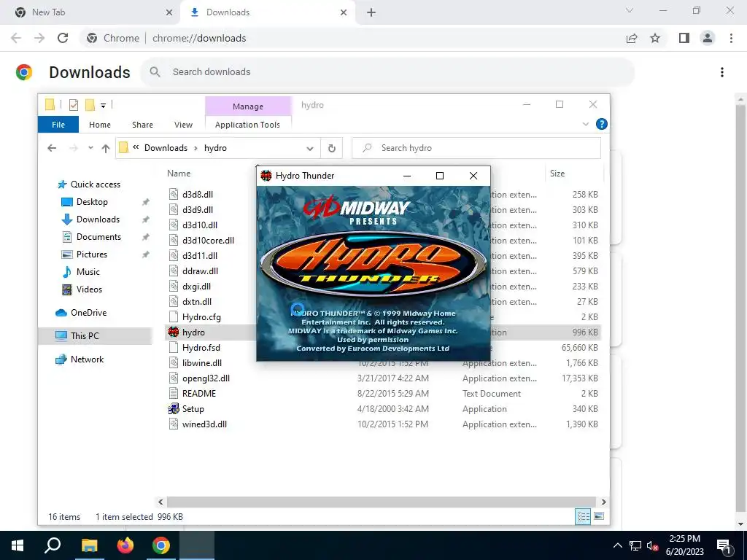Click the horizontal scrollbar in Explorer
The image size is (747, 560).
point(381,502)
